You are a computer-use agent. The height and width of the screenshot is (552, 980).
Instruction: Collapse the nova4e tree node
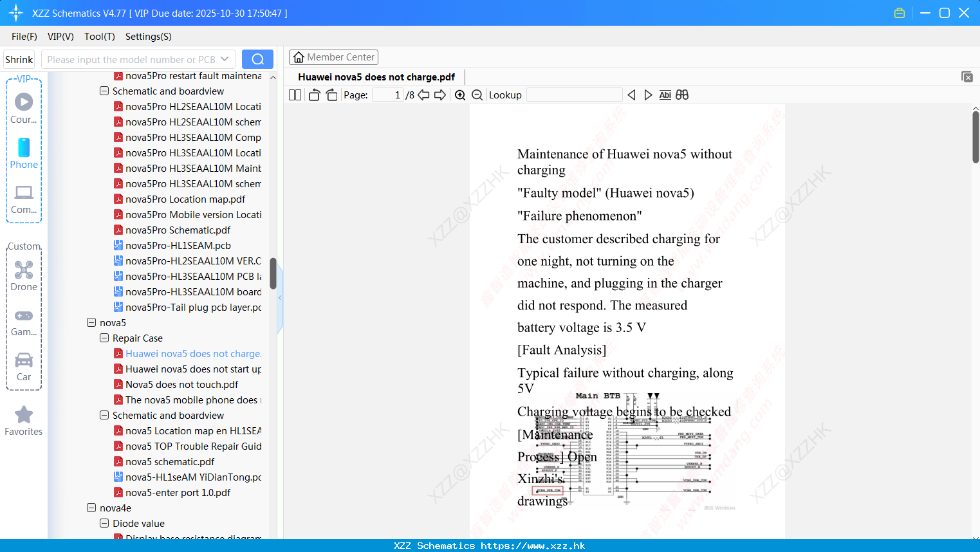coord(91,508)
